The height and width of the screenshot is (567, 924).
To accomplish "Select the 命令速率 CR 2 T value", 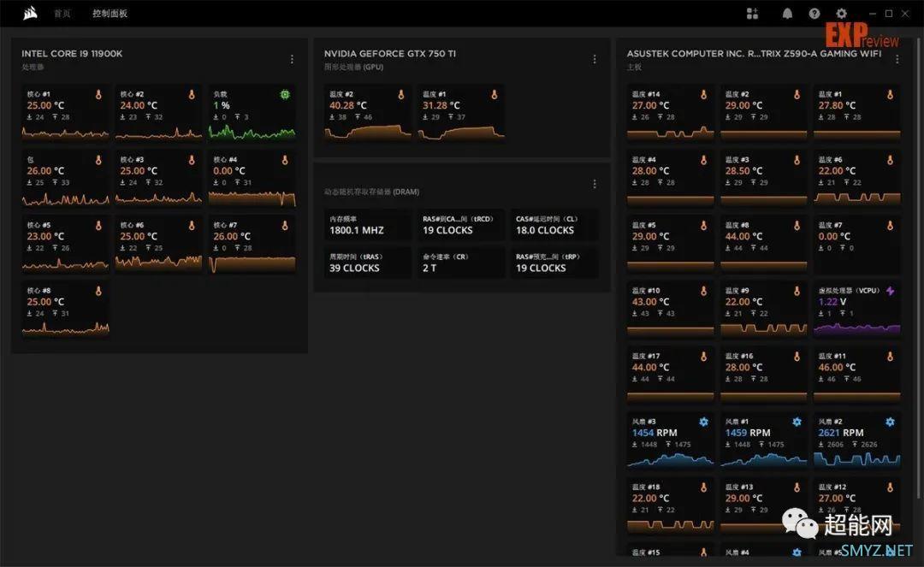I will click(x=429, y=268).
